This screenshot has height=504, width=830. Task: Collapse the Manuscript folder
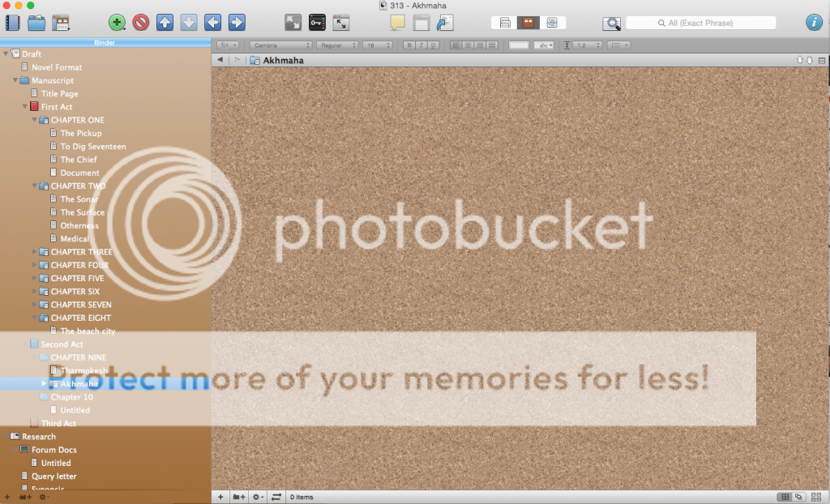pos(15,80)
